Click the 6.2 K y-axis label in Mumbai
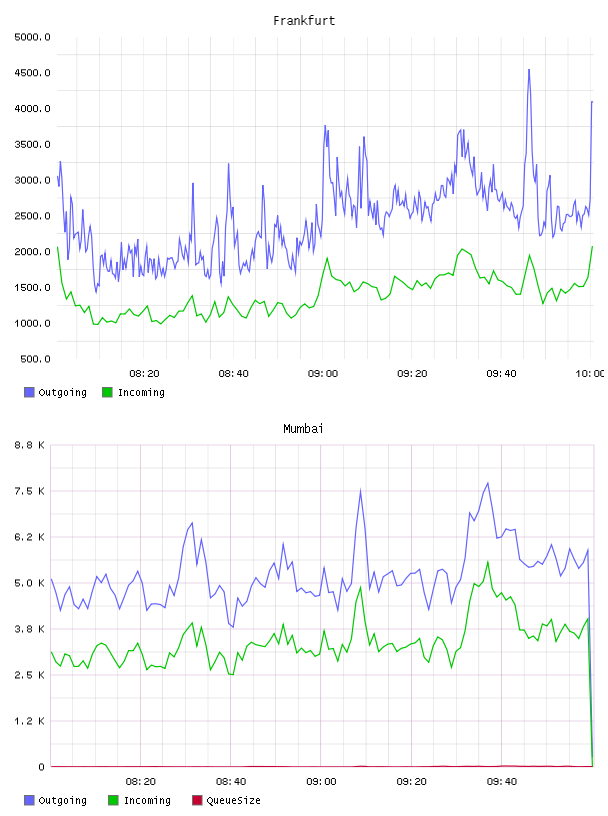 tap(29, 537)
